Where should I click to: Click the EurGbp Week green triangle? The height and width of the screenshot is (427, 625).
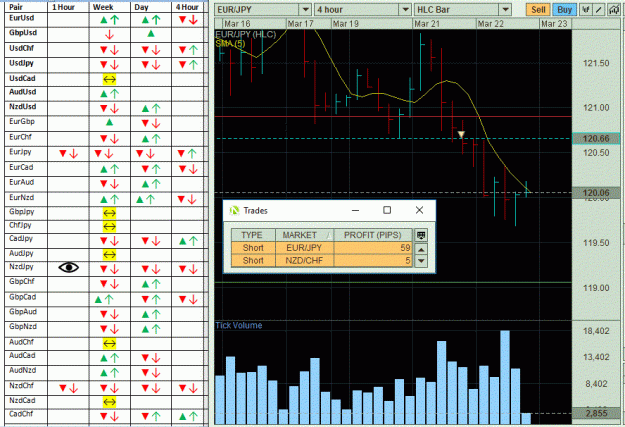[109, 122]
